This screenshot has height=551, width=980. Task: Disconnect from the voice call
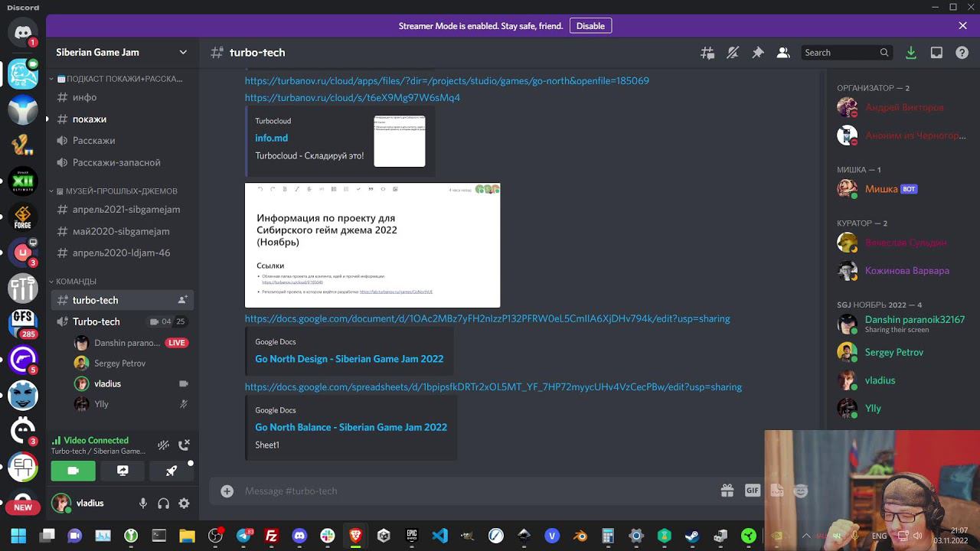tap(184, 445)
